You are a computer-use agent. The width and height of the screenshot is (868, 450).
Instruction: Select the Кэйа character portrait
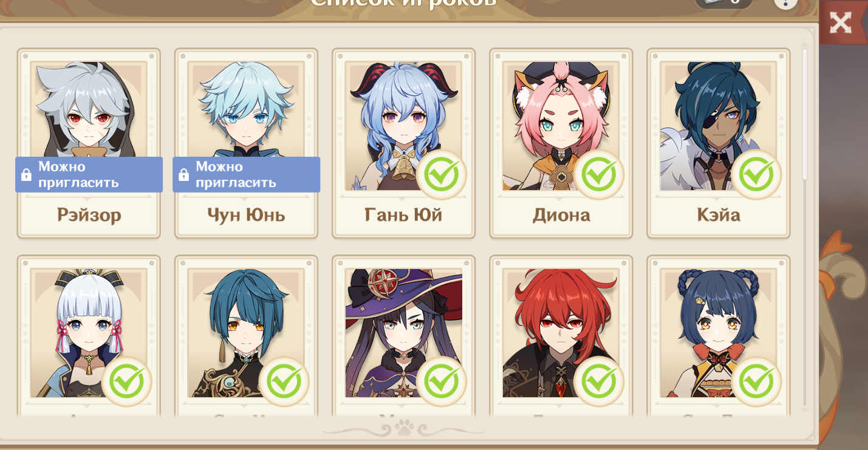(x=718, y=126)
